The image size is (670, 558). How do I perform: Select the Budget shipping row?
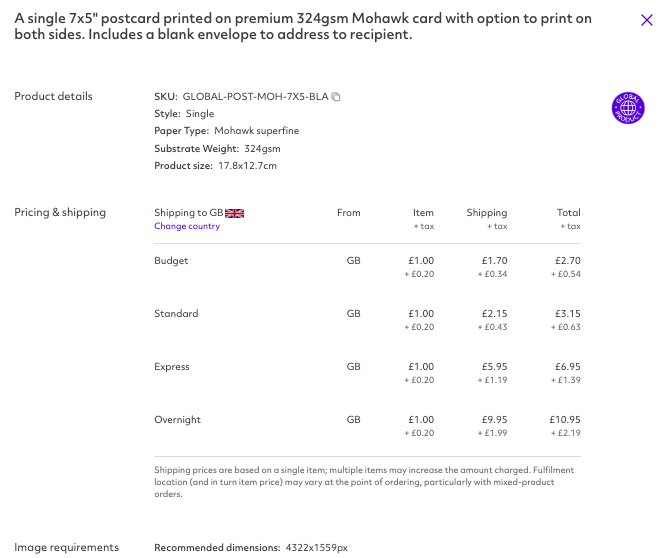tap(367, 267)
